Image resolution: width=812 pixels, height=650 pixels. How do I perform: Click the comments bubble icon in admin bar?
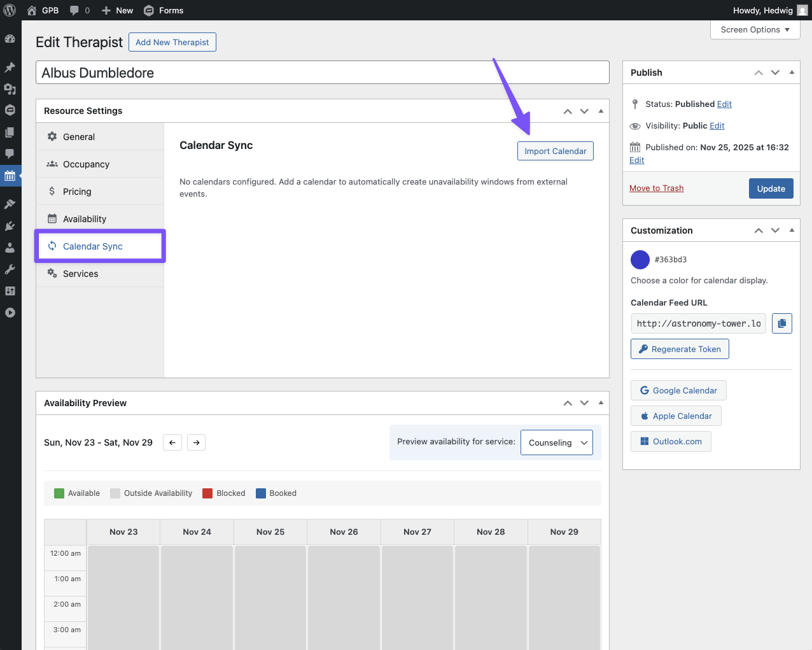[74, 10]
